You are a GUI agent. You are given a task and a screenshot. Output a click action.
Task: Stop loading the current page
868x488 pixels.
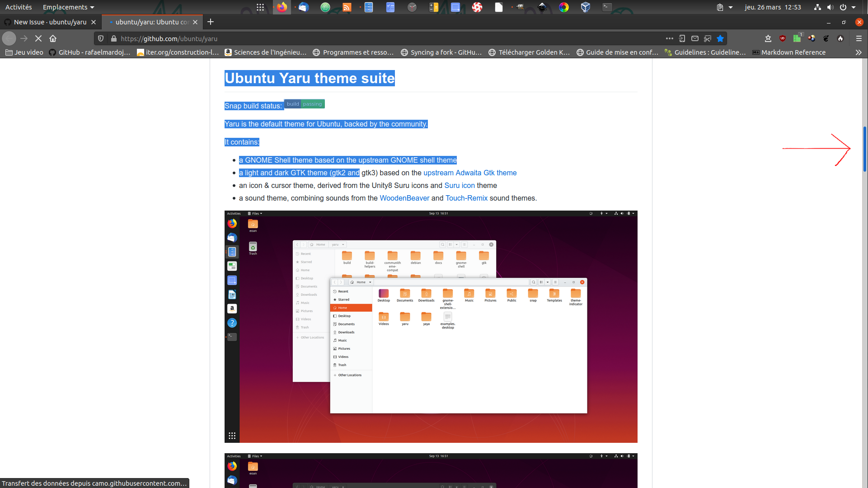pos(38,39)
